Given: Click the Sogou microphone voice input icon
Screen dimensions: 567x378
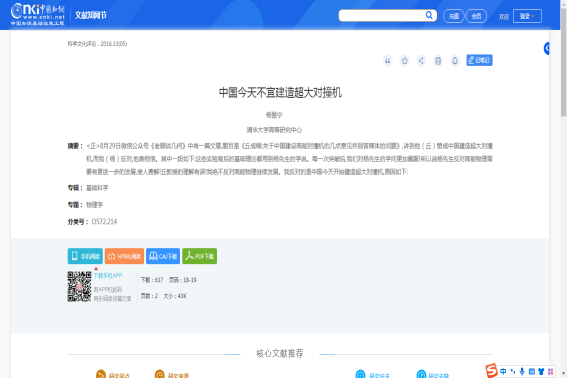Looking at the screenshot, I should pos(522,371).
